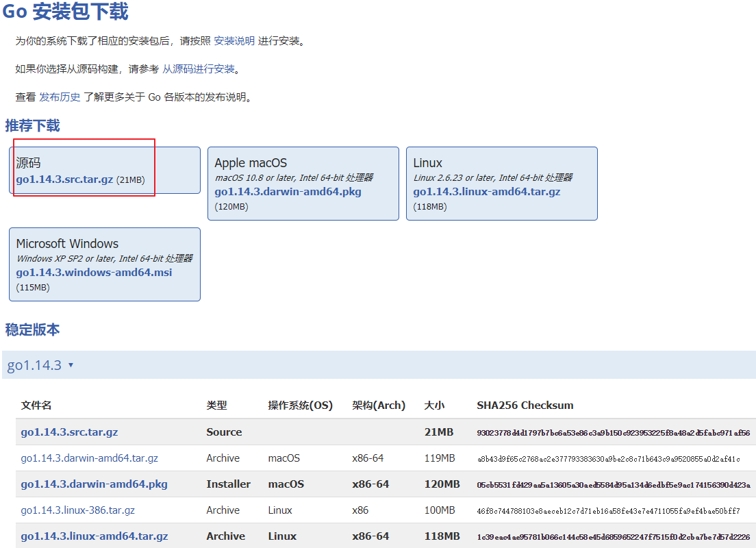Download go1.14.3.src.tar.gz from the 源码 box
Screen dimensions: 756x548
tap(64, 179)
